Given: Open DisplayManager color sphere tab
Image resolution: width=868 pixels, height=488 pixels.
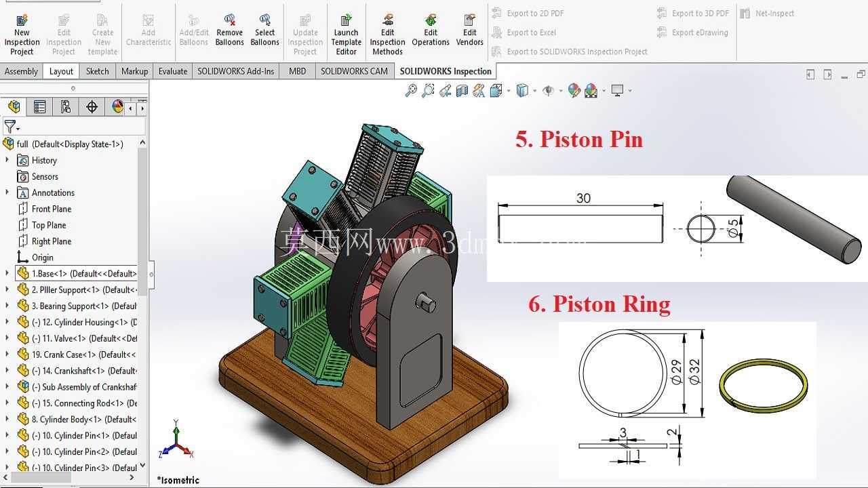Looking at the screenshot, I should click(x=118, y=107).
